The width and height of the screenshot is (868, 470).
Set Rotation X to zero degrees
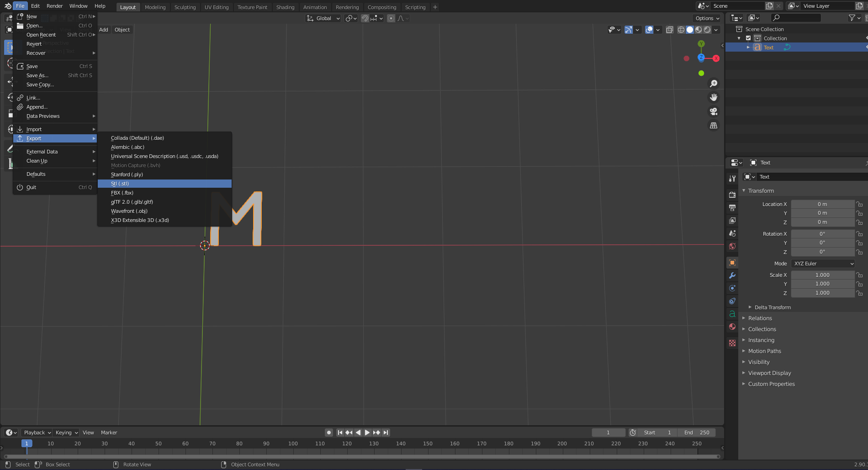tap(822, 233)
